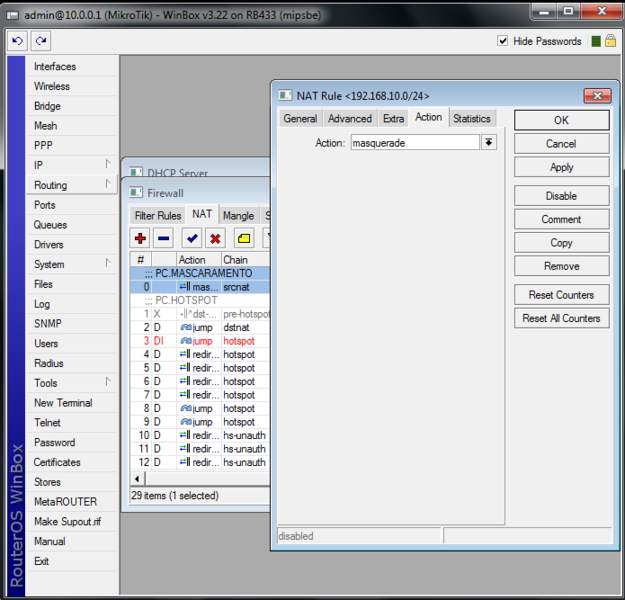Click the red plus add rule icon
Image resolution: width=625 pixels, height=600 pixels.
click(x=140, y=238)
